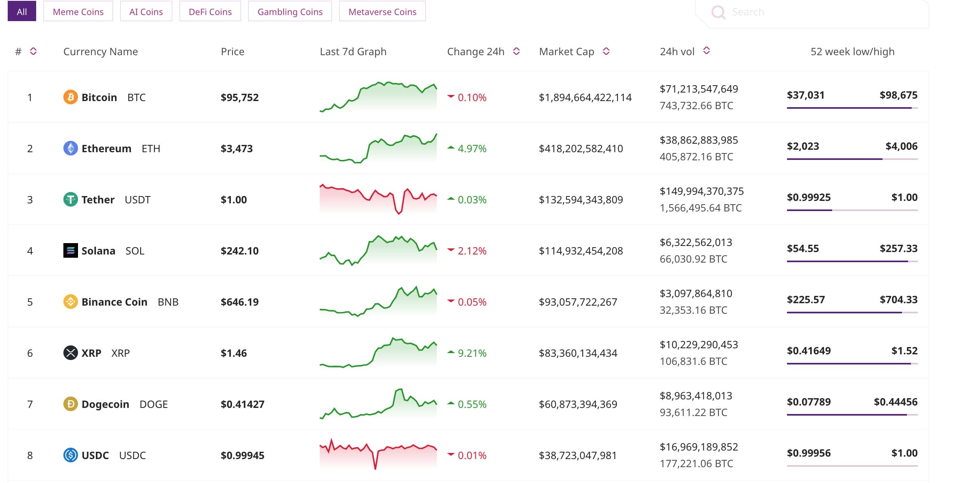Click the Ethereum diamond logo icon
The height and width of the screenshot is (483, 980).
pyautogui.click(x=70, y=148)
